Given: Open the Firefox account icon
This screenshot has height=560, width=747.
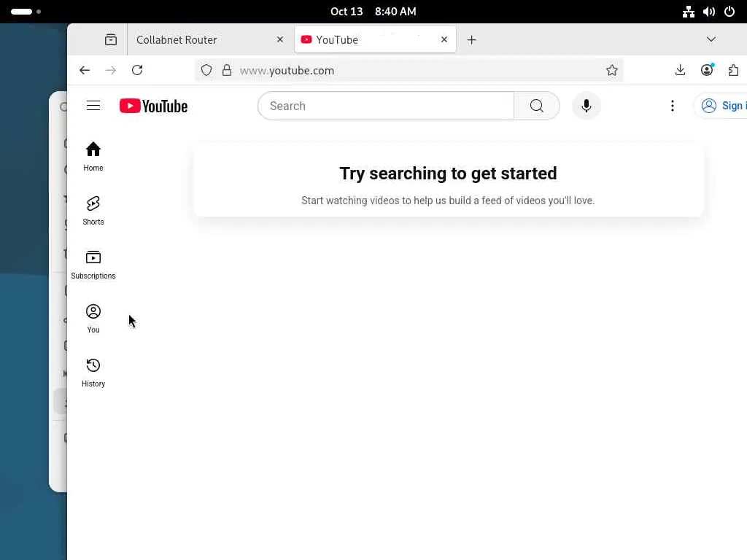Looking at the screenshot, I should tap(707, 71).
